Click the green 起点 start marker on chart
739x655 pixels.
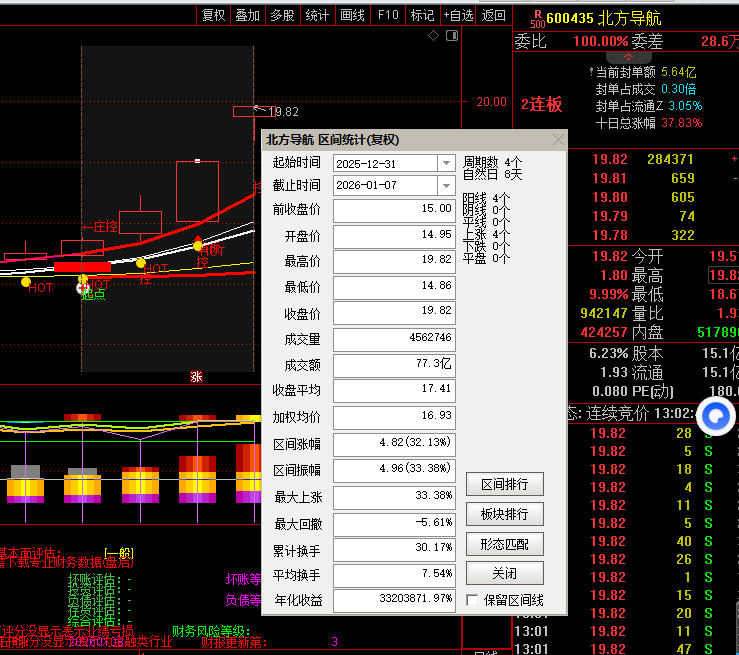pyautogui.click(x=93, y=295)
